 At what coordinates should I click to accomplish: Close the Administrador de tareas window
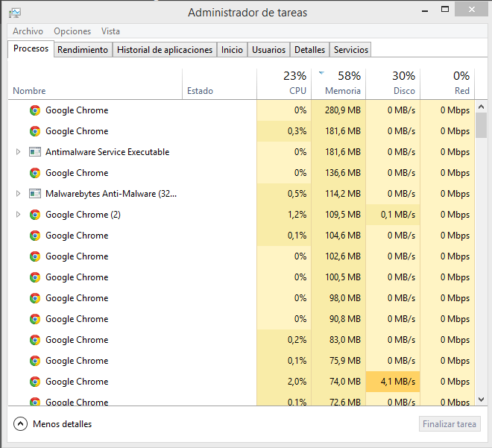tap(472, 10)
